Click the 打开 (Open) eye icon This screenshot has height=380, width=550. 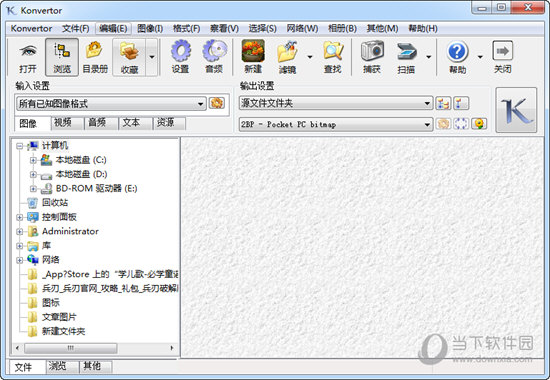click(x=28, y=51)
